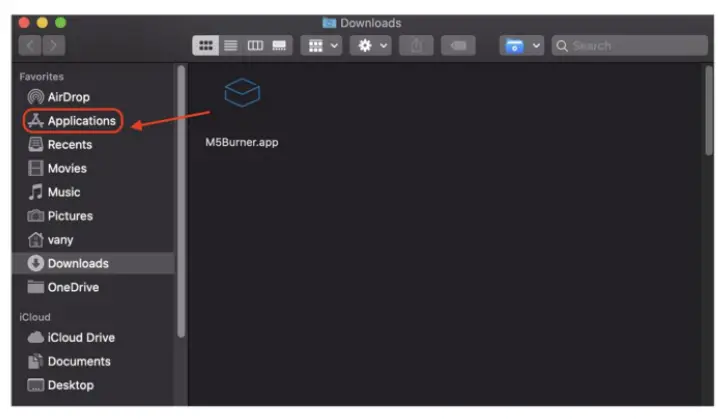Switch to list view

230,45
